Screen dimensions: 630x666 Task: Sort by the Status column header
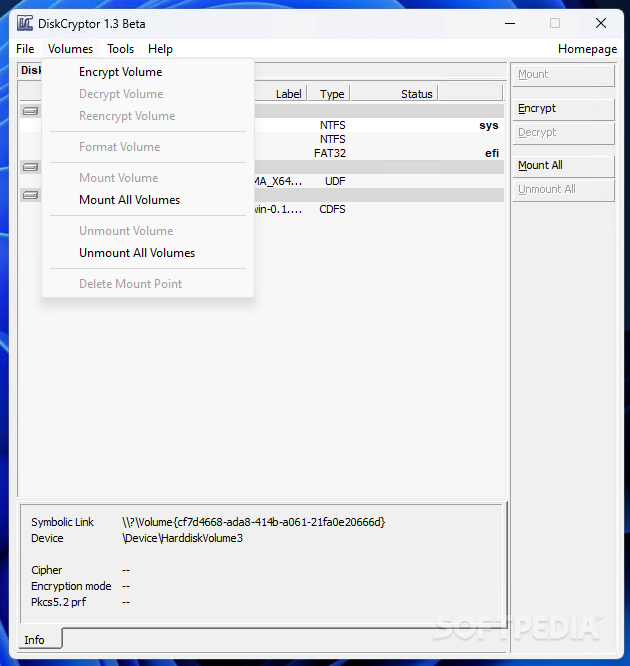pos(394,94)
